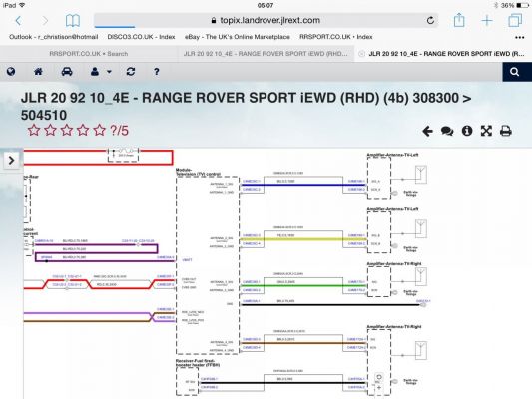
Task: Click the black back arrow above the diagram
Action: (427, 131)
